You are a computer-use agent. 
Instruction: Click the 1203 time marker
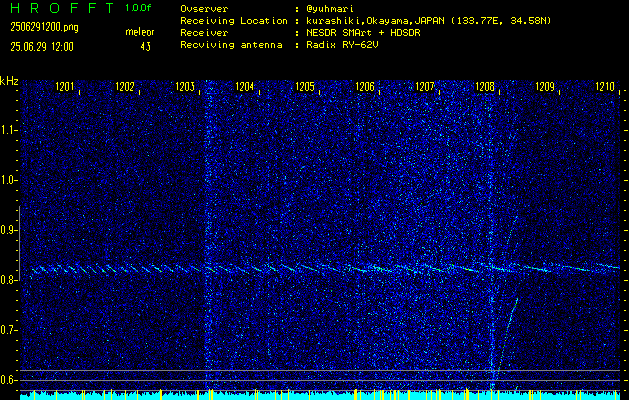coord(185,87)
